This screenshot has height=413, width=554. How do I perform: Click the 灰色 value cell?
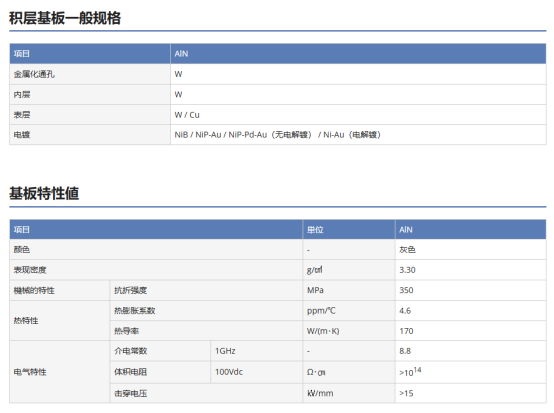tap(471, 250)
